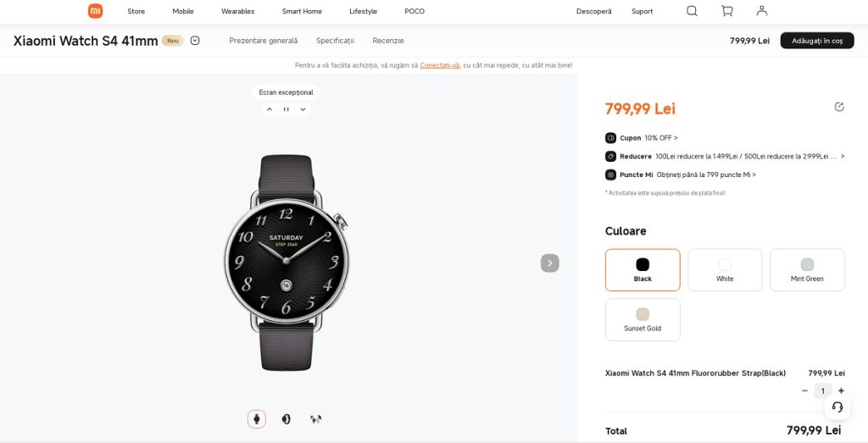
Task: Choose the Sunset Gold color option
Action: point(643,319)
